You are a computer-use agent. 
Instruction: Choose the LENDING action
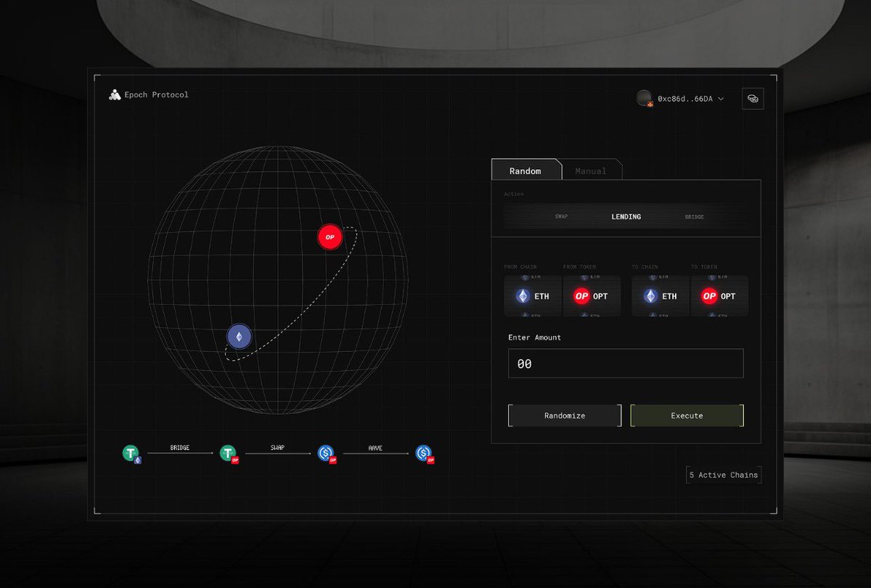click(x=626, y=217)
